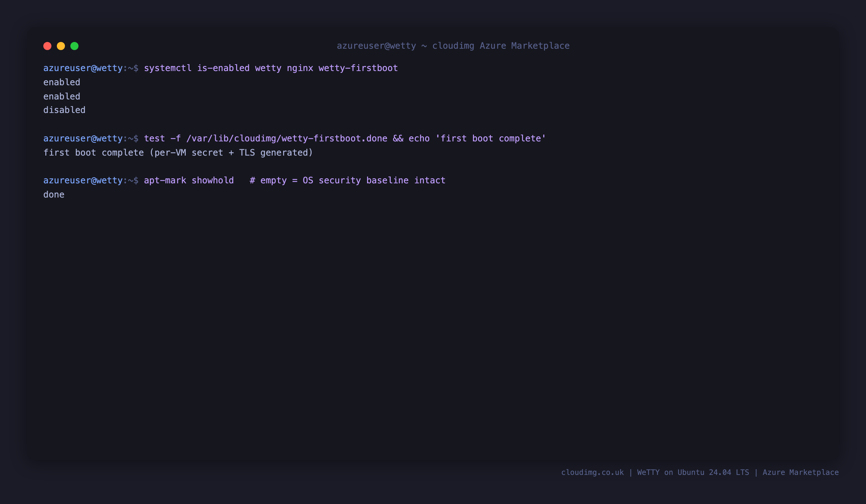Click the prompt 'azureuser@wetty' before apt-mark
This screenshot has width=866, height=504.
click(x=83, y=180)
